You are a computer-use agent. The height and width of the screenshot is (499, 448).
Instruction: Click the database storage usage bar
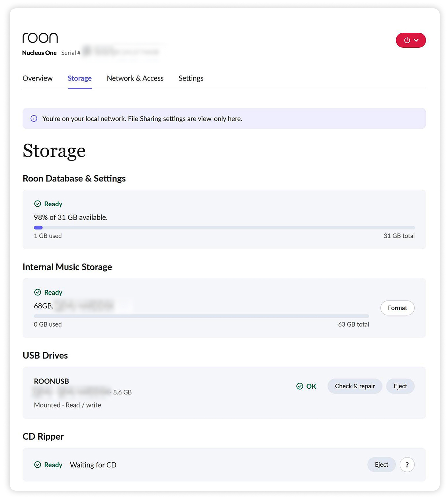[224, 227]
